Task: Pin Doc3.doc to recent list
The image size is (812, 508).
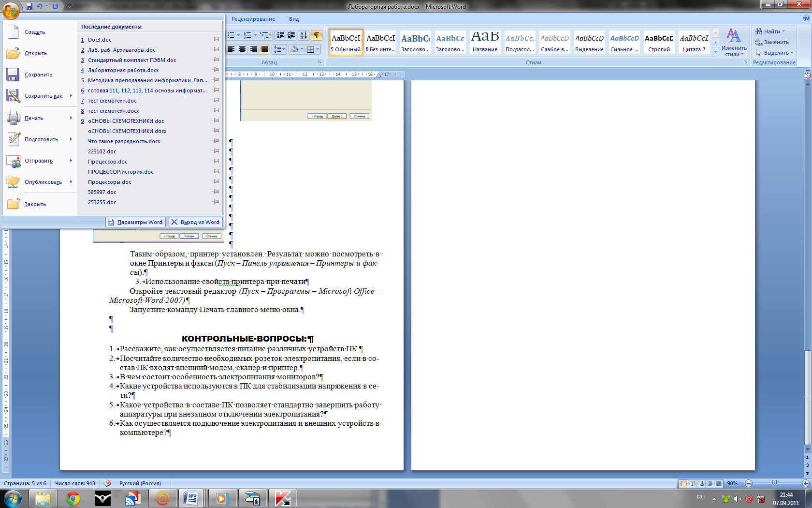Action: [x=216, y=40]
